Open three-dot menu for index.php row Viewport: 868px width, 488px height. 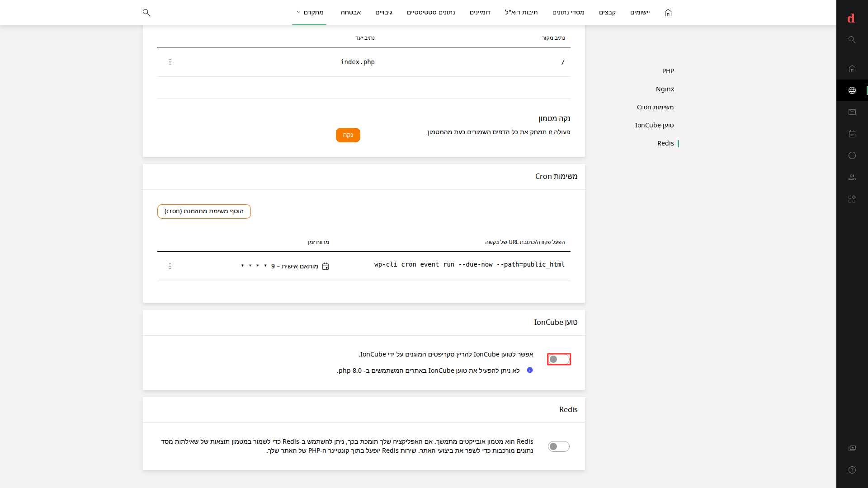(x=170, y=62)
